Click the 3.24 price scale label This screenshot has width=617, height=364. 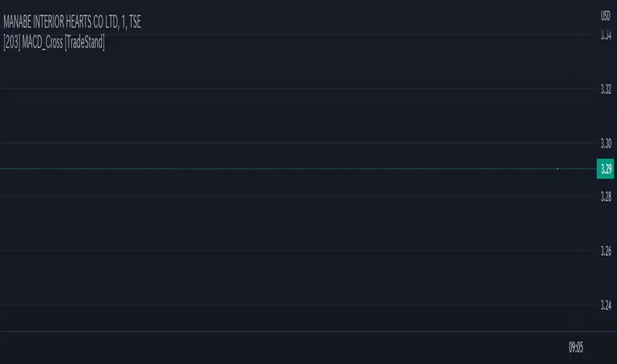[606, 305]
